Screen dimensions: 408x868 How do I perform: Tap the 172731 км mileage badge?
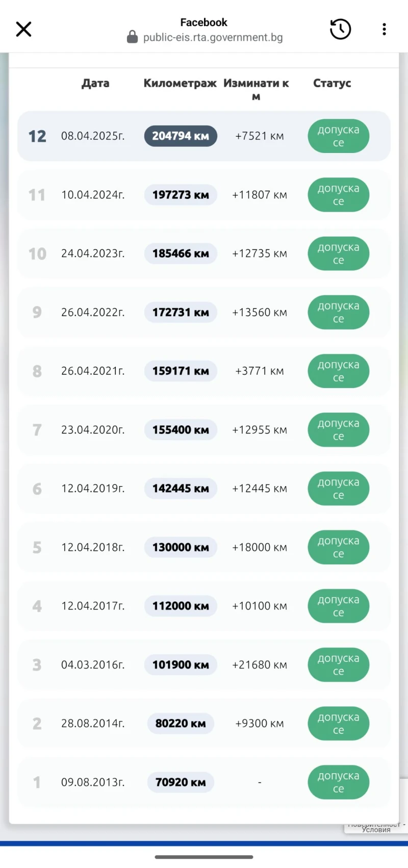tap(181, 312)
